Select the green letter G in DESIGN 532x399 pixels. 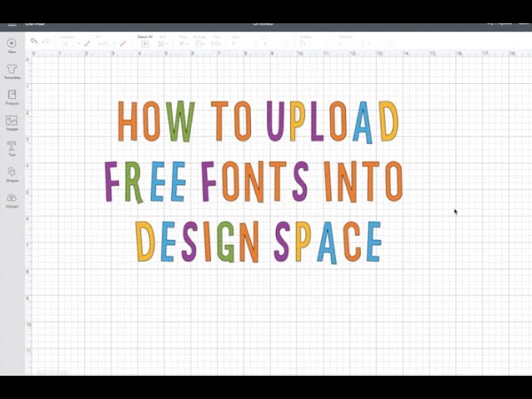pyautogui.click(x=225, y=242)
